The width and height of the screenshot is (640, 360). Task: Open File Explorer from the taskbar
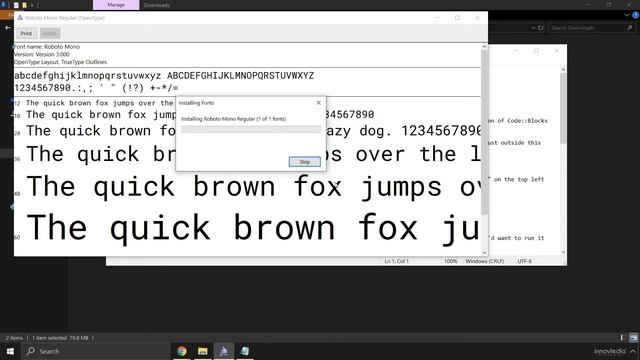pos(202,351)
